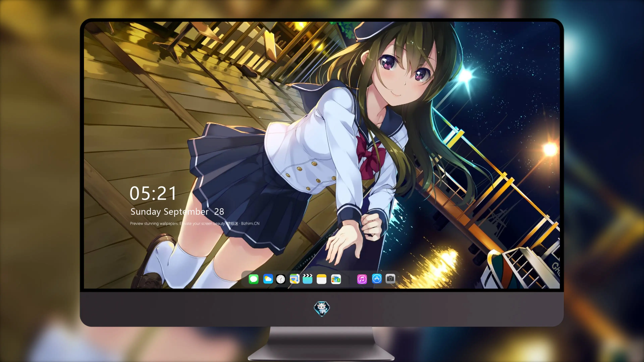
Task: Open the Weather app in the dock
Action: pos(268,279)
